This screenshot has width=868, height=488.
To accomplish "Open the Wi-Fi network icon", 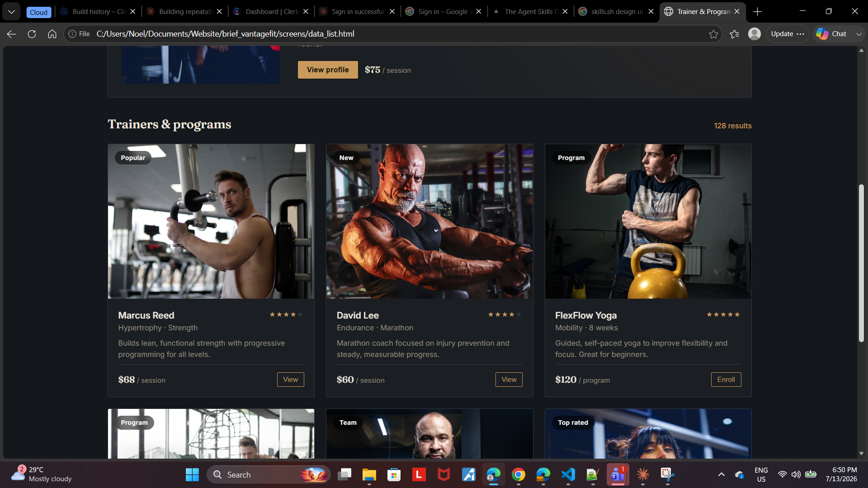I will (782, 474).
